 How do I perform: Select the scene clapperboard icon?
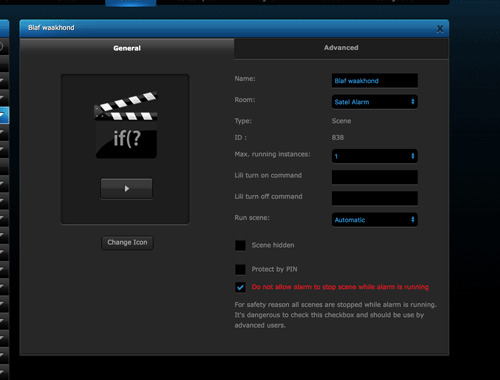point(126,125)
